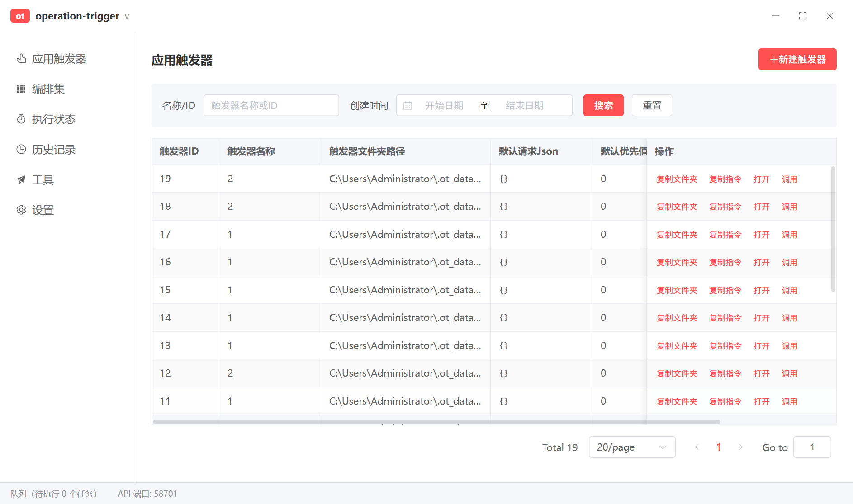
Task: Click the 新建触发器 button
Action: pyautogui.click(x=797, y=59)
